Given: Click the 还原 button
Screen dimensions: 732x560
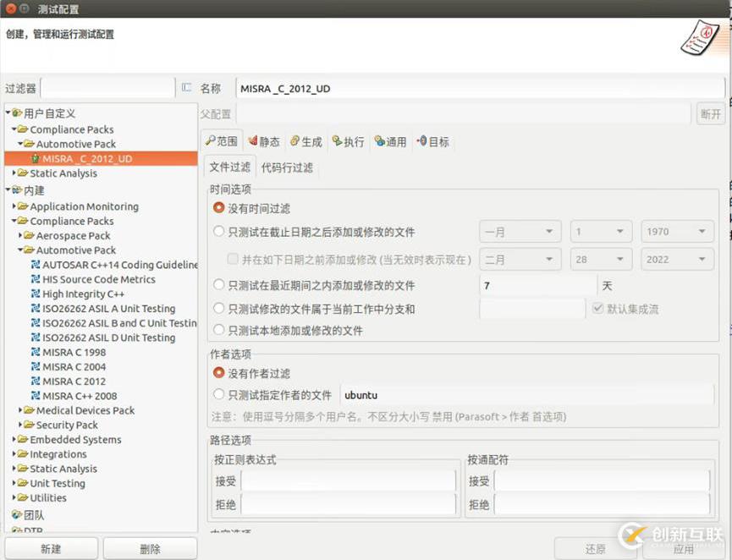Looking at the screenshot, I should [x=595, y=549].
